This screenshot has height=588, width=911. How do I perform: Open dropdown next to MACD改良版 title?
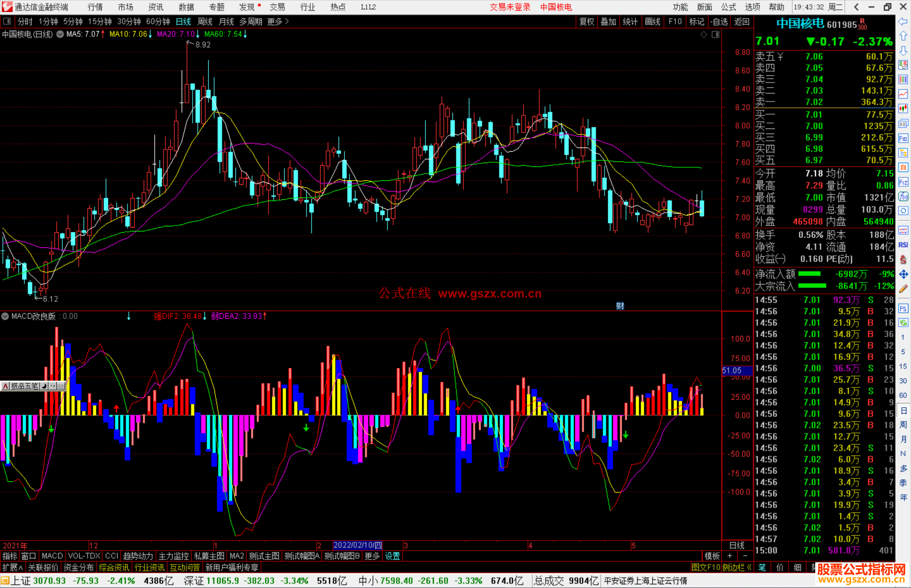click(5, 316)
